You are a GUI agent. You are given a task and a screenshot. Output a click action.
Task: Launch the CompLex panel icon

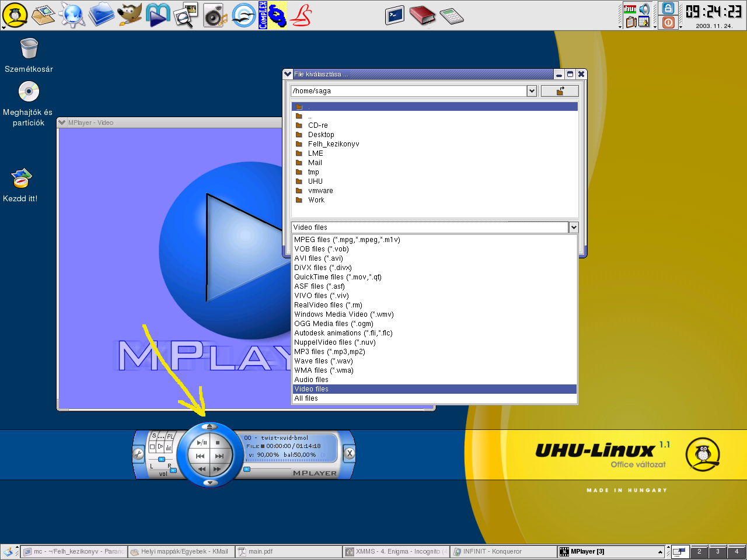pos(273,15)
